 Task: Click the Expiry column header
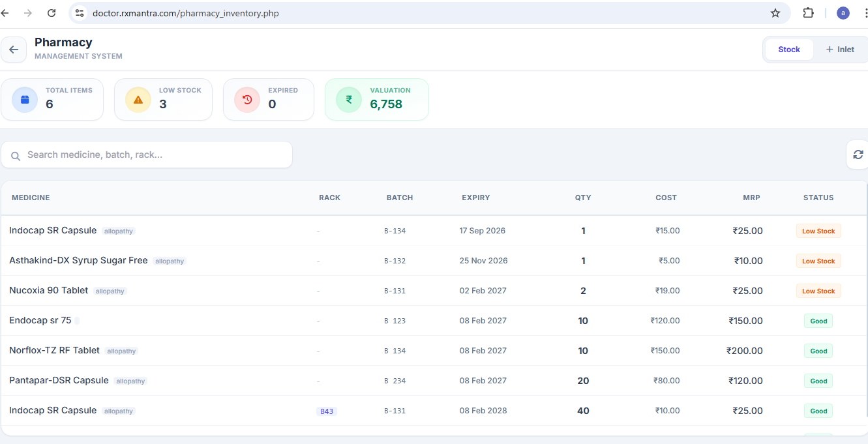pyautogui.click(x=475, y=198)
